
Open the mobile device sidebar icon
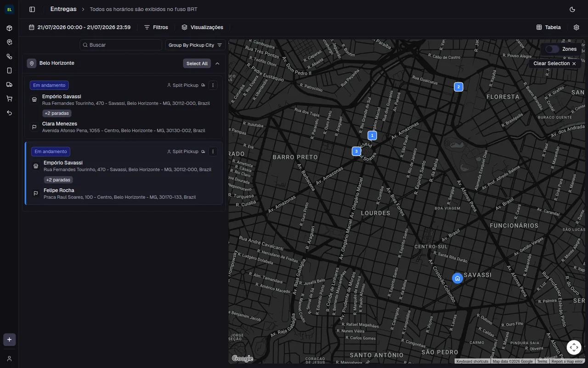point(9,70)
